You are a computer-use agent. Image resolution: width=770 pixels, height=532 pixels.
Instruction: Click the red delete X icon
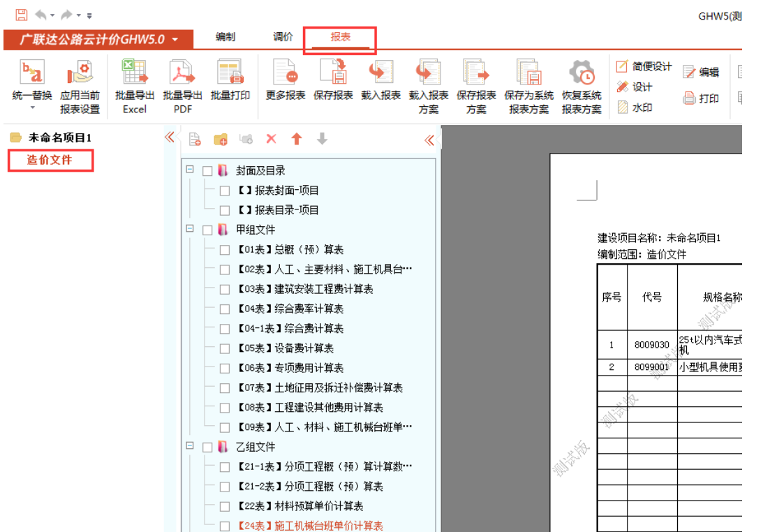click(x=271, y=139)
